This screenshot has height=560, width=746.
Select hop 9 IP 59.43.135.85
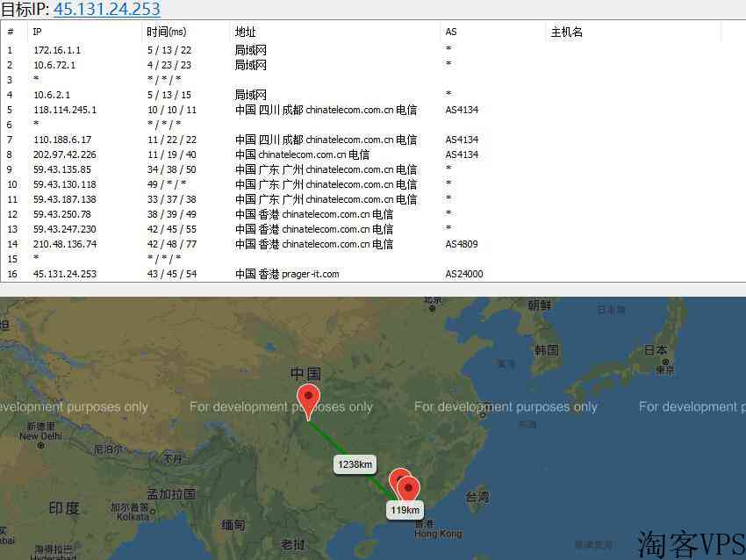tap(61, 169)
